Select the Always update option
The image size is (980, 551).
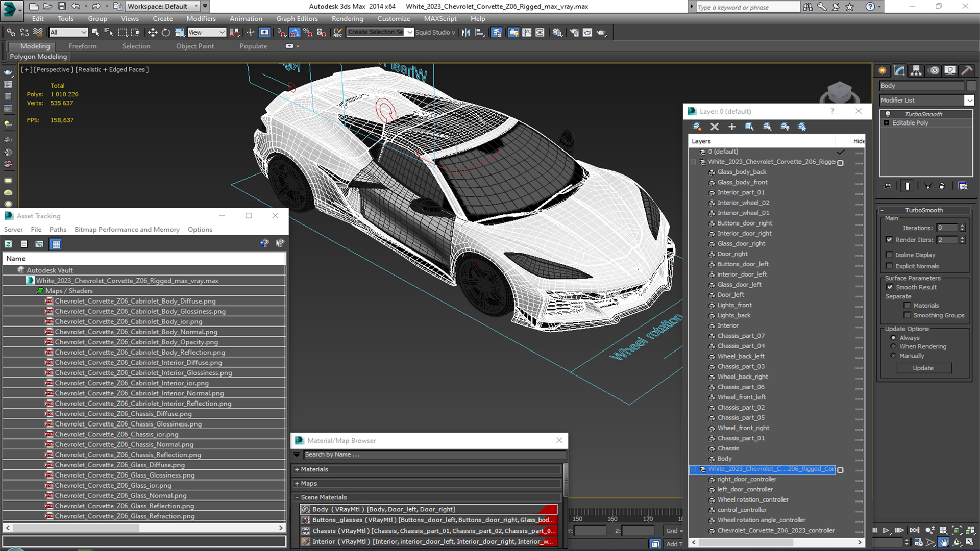(x=893, y=337)
